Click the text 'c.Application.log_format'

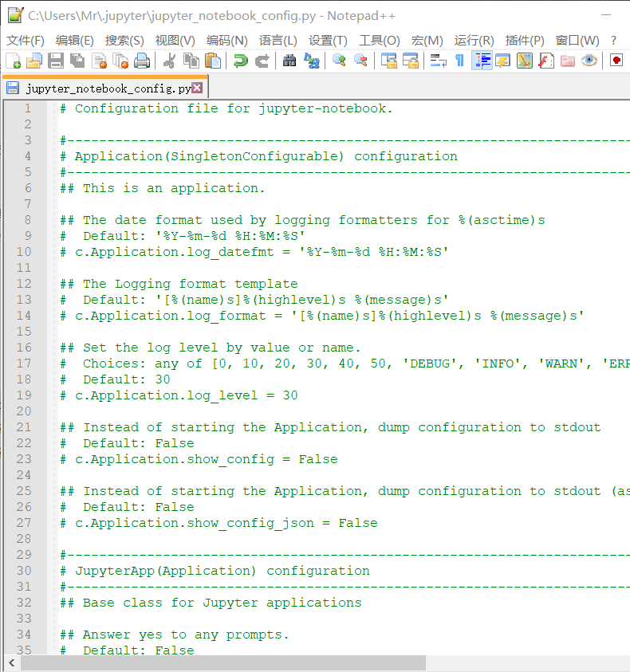pyautogui.click(x=170, y=316)
